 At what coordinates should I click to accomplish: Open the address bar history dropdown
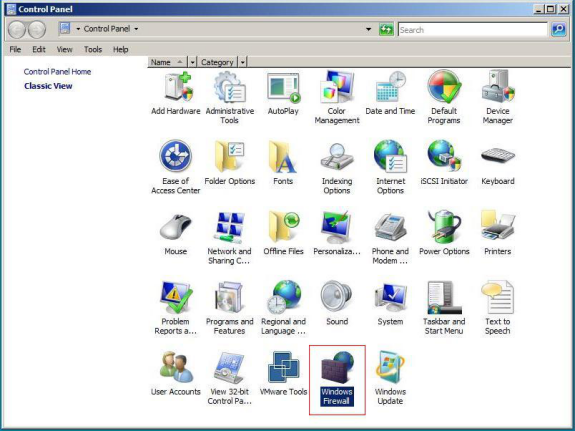coord(369,29)
